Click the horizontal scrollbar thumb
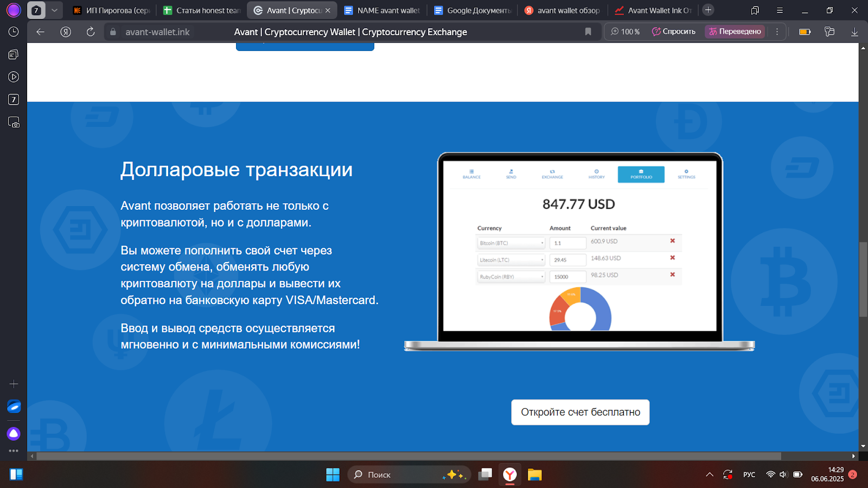 pos(409,456)
